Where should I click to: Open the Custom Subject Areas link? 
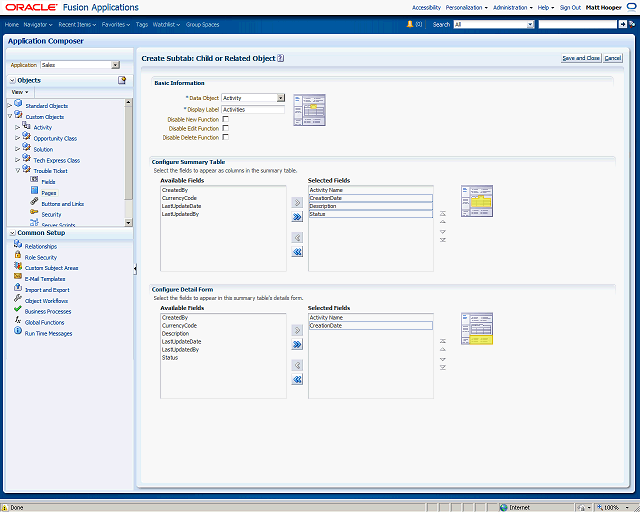coord(51,268)
